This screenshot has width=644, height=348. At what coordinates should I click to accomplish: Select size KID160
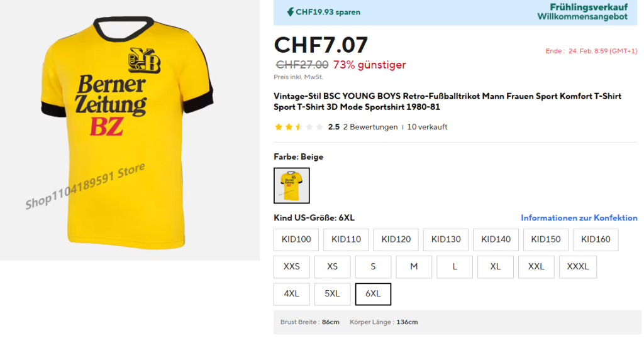tap(596, 239)
